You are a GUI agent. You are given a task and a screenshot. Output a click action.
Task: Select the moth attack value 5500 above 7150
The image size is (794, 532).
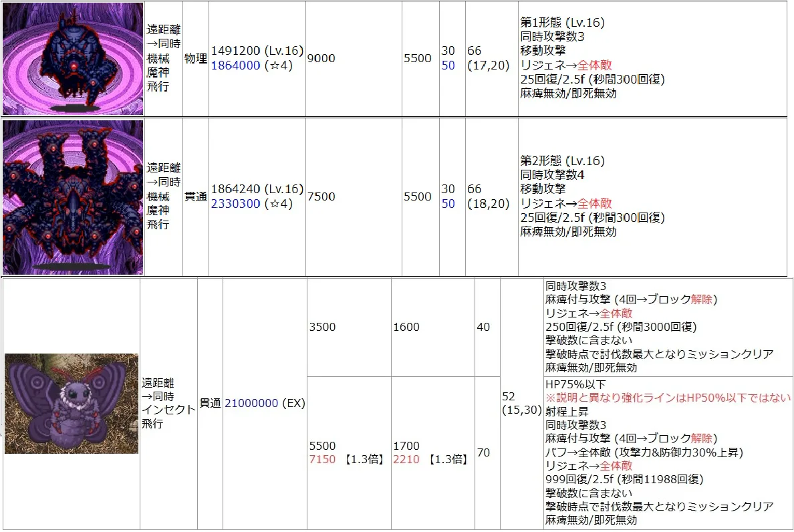coord(323,446)
